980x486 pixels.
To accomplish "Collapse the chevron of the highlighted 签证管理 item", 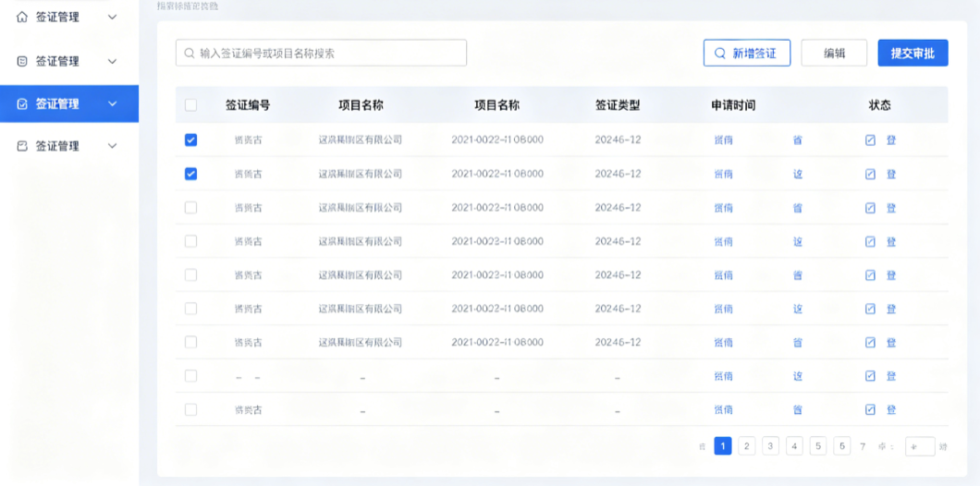I will tap(113, 103).
